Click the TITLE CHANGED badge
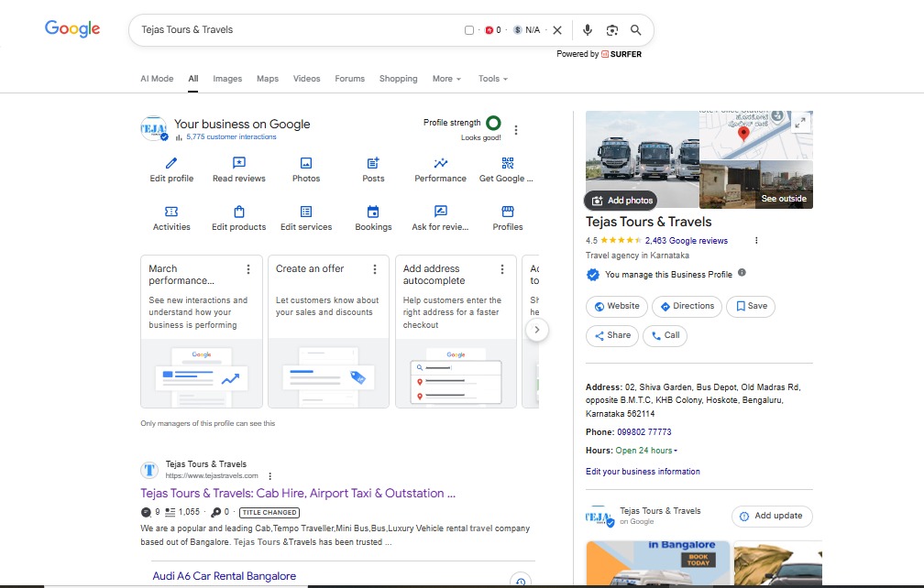This screenshot has width=924, height=588. [x=269, y=513]
